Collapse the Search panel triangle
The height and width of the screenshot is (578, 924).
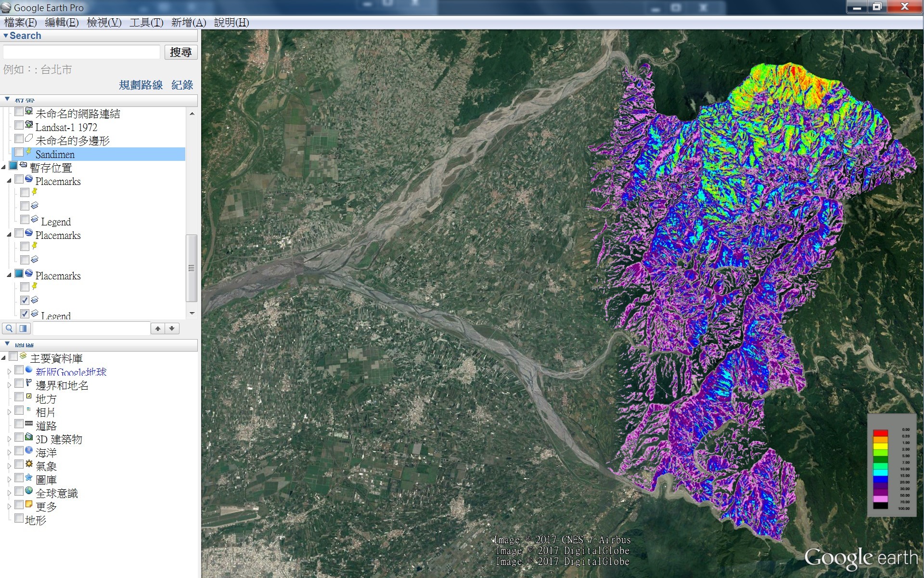(5, 36)
